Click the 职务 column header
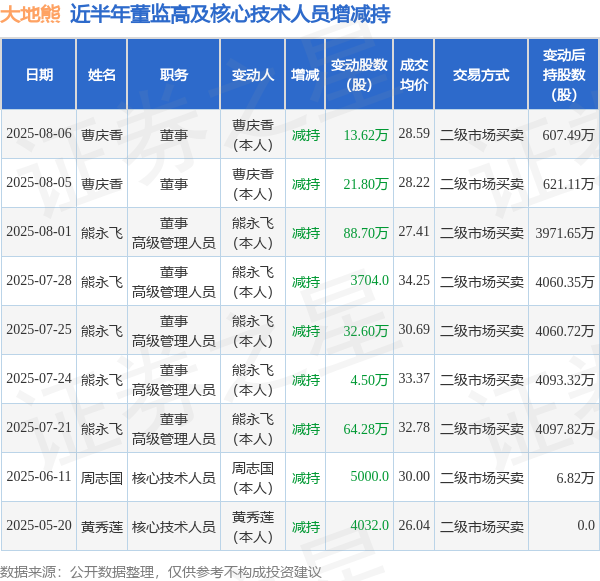600x581 pixels. [174, 75]
